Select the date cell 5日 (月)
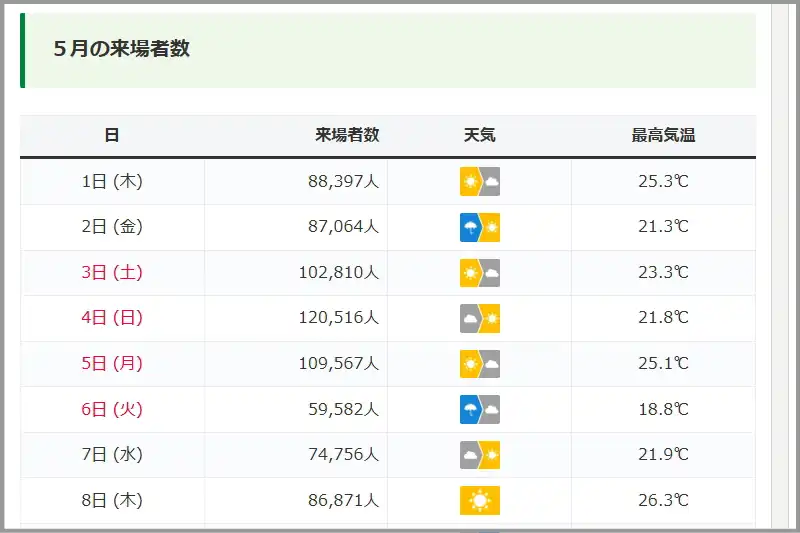800x533 pixels. coord(112,363)
